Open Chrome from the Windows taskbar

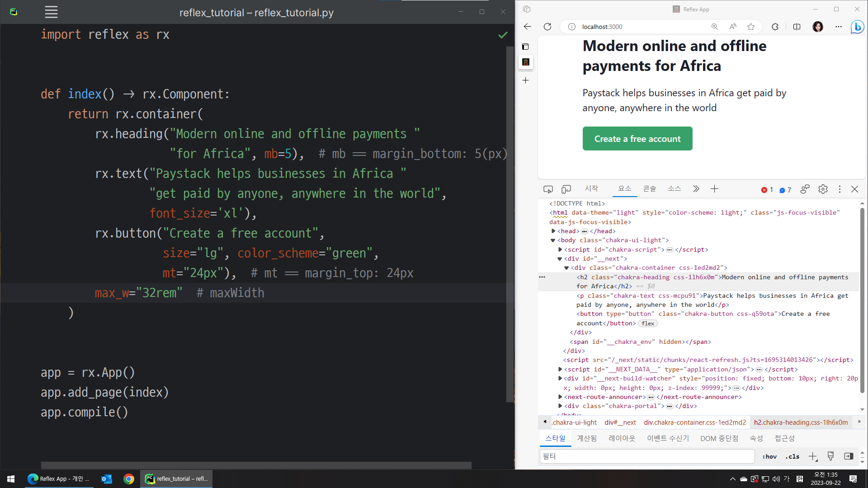click(129, 479)
